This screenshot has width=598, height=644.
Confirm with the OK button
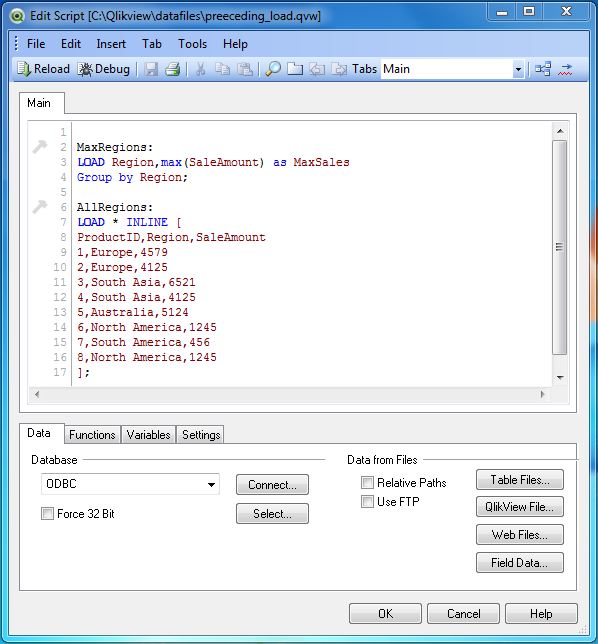coord(385,614)
